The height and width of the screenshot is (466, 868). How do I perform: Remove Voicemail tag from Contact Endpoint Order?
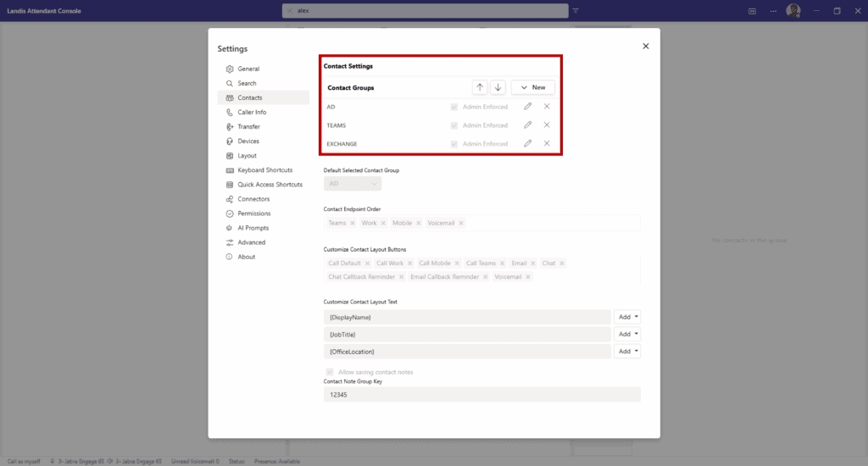[x=461, y=223]
